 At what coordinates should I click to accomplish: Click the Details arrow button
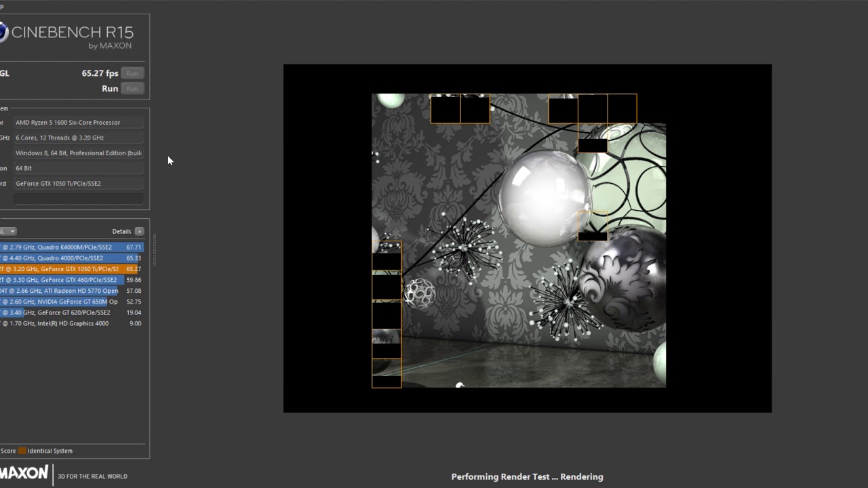pyautogui.click(x=139, y=231)
